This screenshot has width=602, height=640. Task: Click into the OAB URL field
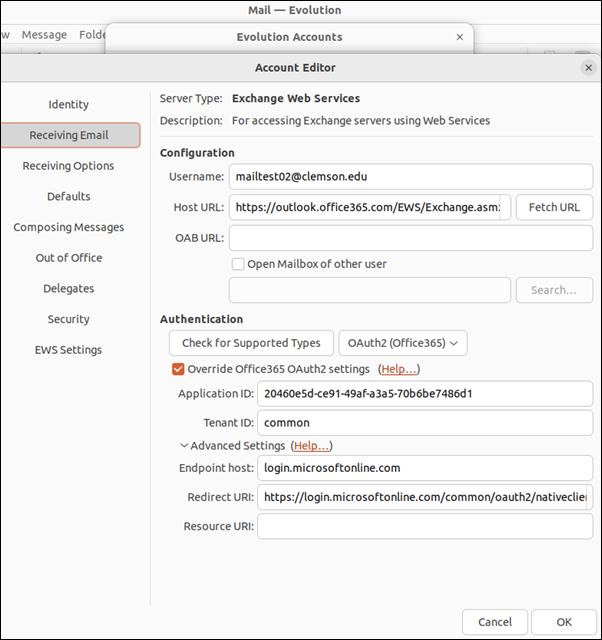coord(410,238)
